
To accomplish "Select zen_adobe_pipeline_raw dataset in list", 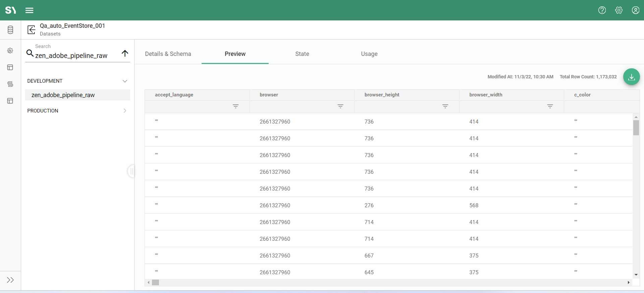I will pos(63,95).
